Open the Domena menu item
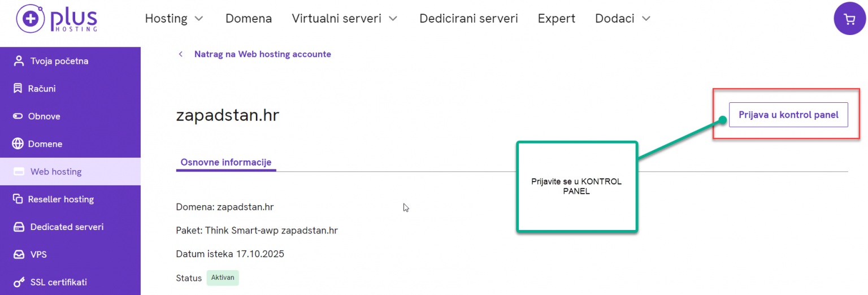868x295 pixels. pyautogui.click(x=249, y=19)
